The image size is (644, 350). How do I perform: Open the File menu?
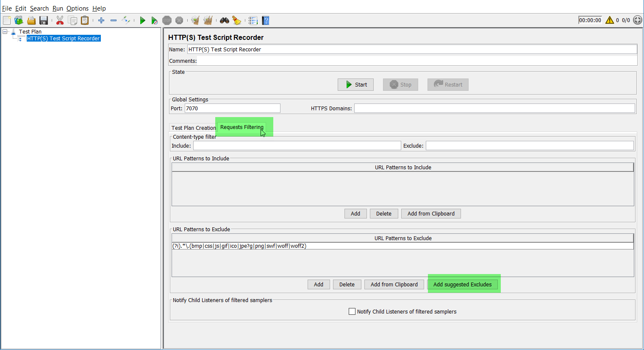(7, 8)
